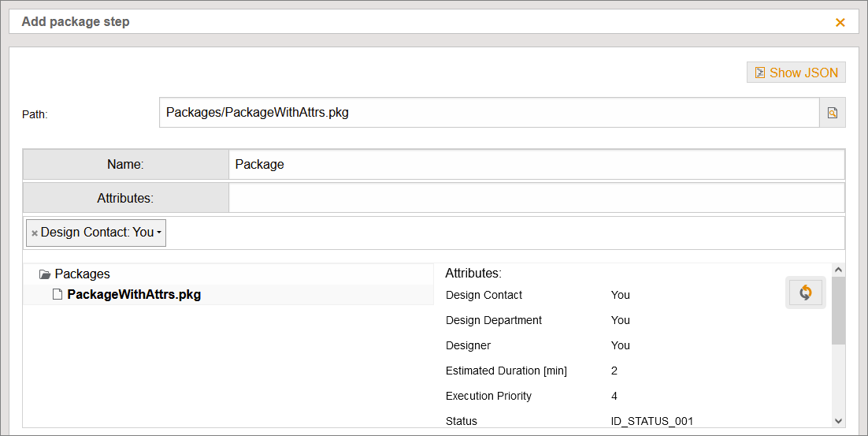Click the ID_STATUS_001 value
The image size is (868, 436).
pyautogui.click(x=651, y=421)
